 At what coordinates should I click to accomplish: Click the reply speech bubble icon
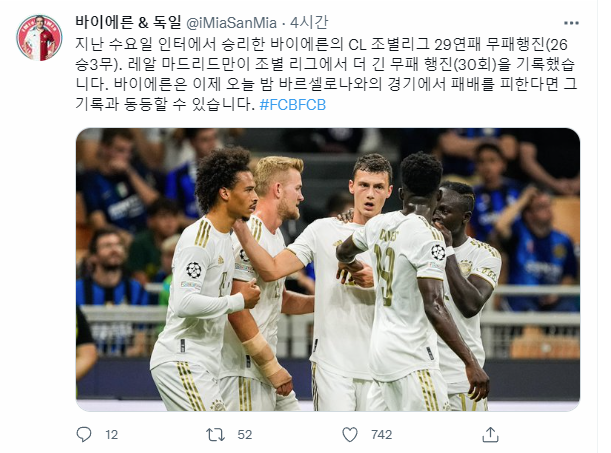(83, 434)
